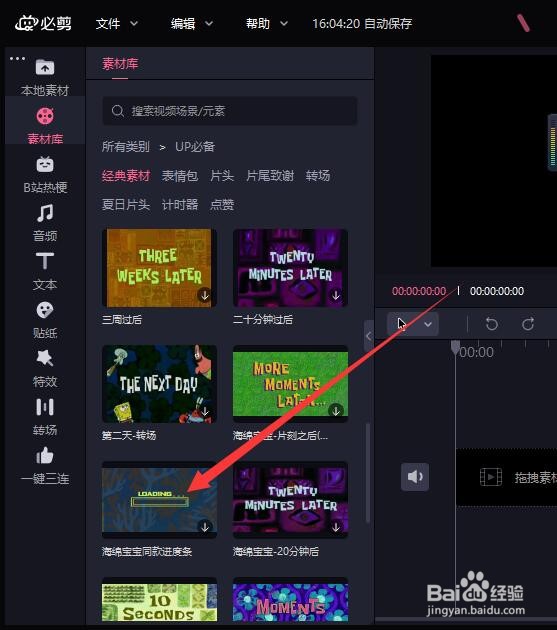Open the 编辑 menu
557x630 pixels.
pos(183,23)
